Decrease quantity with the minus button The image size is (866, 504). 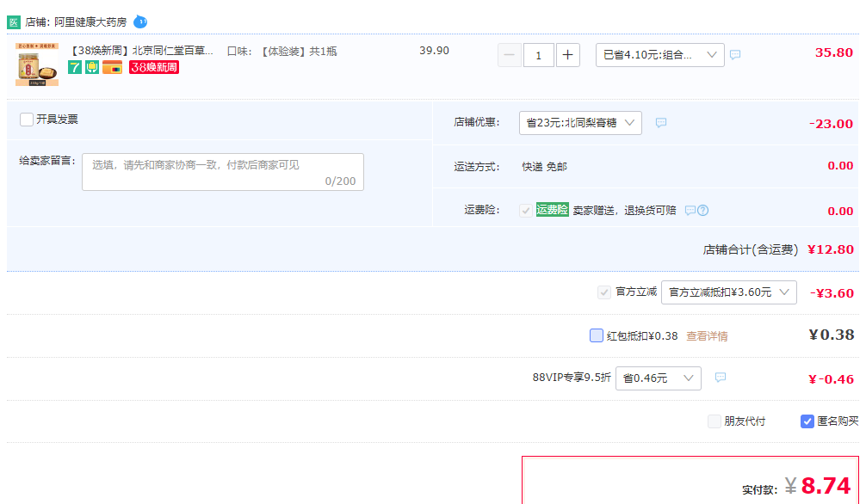510,55
